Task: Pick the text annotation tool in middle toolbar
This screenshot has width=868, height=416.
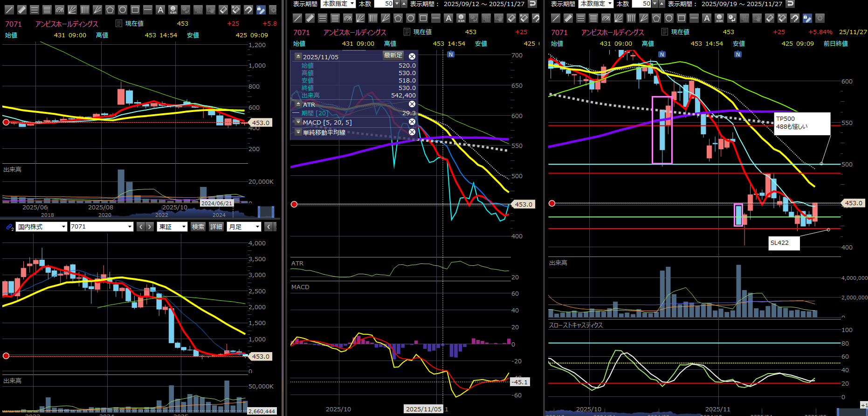Action: coord(448,18)
